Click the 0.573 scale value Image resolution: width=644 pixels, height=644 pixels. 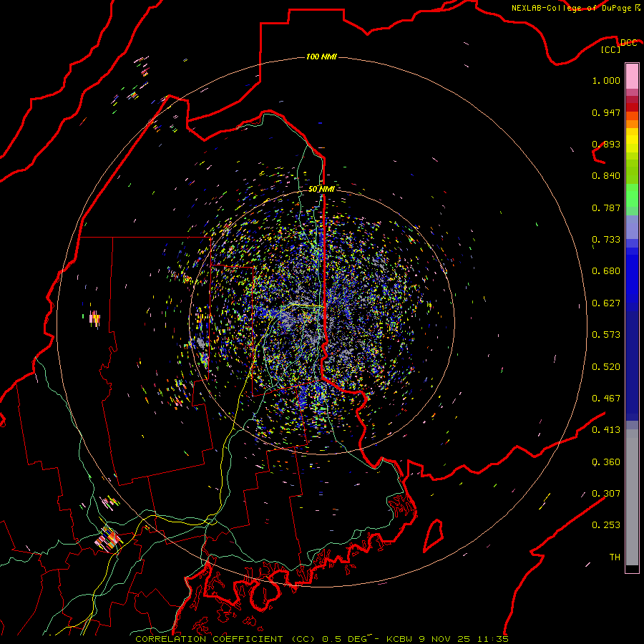click(x=606, y=335)
